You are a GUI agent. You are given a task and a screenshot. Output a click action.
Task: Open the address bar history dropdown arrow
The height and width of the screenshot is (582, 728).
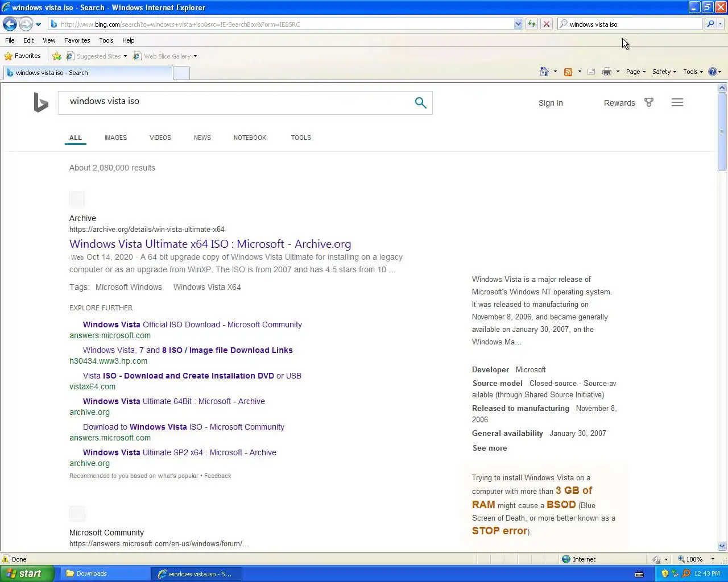click(x=518, y=24)
